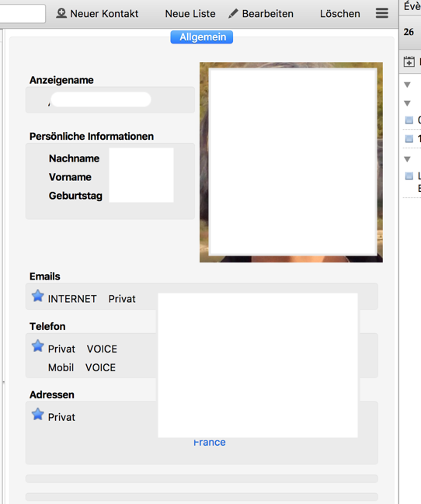Delete contact with Löschen
The image size is (421, 504).
tap(340, 14)
